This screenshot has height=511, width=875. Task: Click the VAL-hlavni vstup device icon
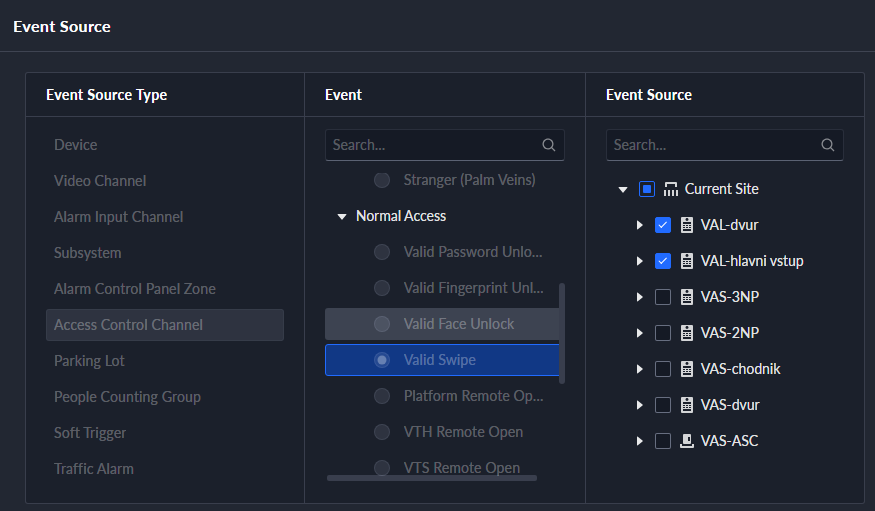click(687, 261)
